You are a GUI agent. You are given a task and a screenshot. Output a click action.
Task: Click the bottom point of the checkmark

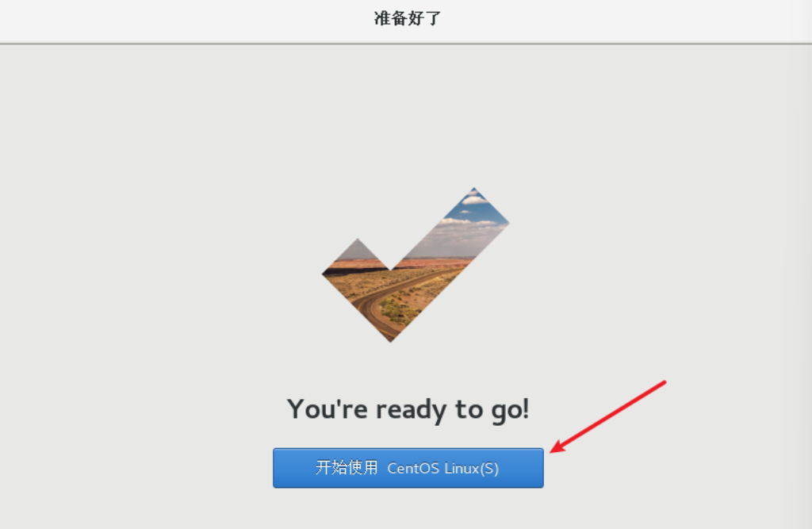pyautogui.click(x=390, y=338)
